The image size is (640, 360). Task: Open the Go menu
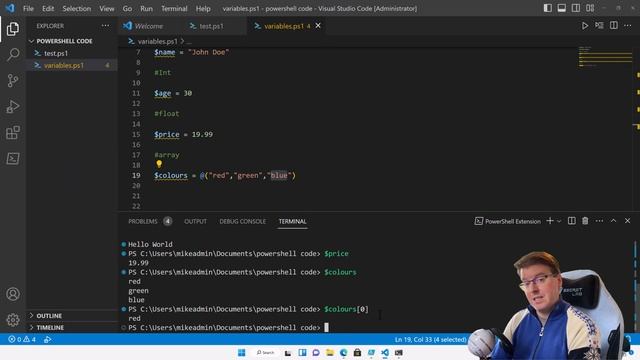[x=127, y=9]
